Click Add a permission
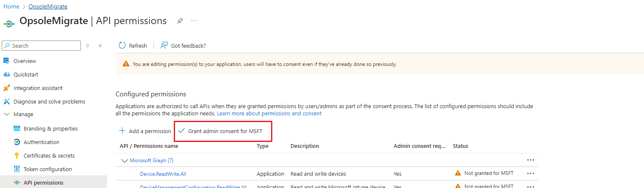 click(145, 131)
